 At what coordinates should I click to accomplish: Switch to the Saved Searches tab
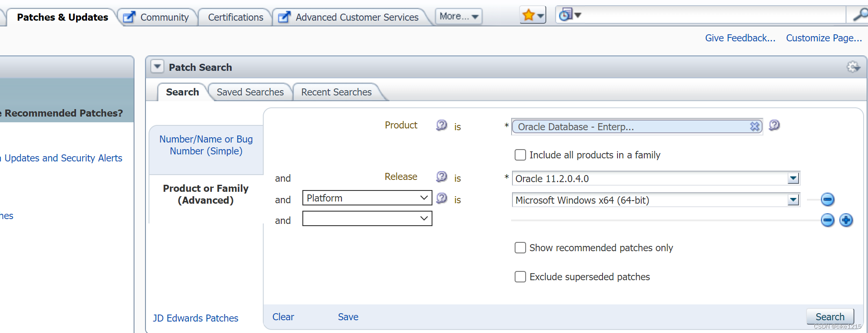[x=250, y=92]
